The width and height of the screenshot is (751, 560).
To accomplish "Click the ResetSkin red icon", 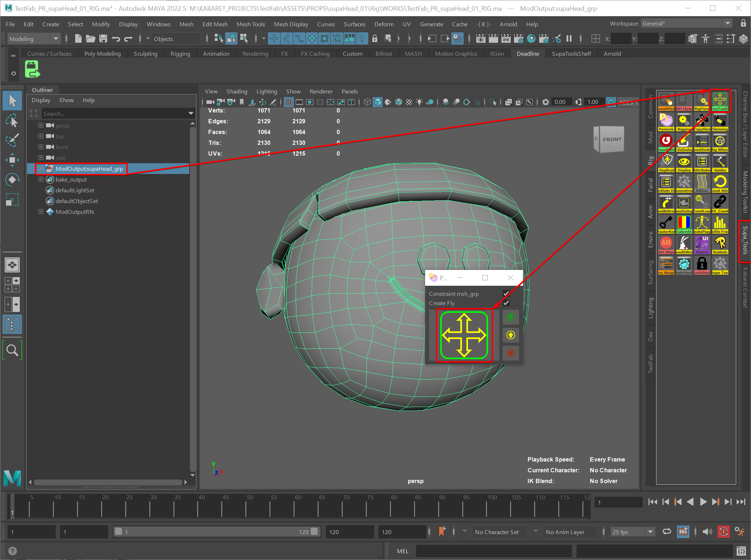I will click(666, 142).
